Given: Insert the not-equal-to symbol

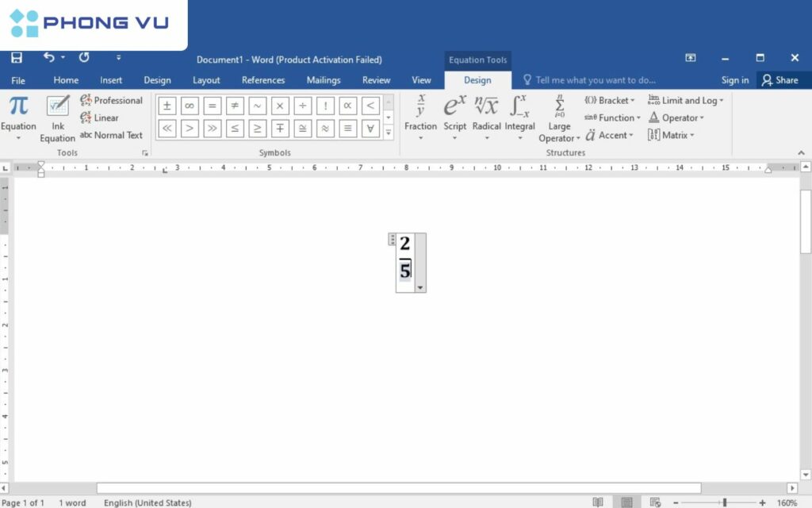Looking at the screenshot, I should [x=235, y=106].
